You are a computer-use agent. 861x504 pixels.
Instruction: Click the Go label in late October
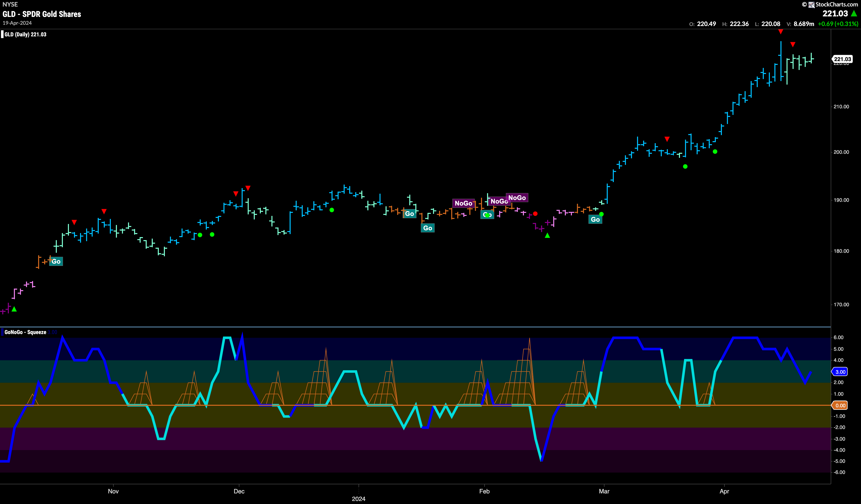point(56,261)
